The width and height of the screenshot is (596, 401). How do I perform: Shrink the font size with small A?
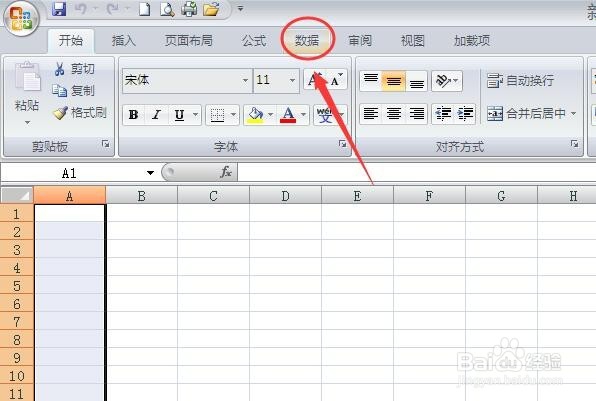[337, 79]
